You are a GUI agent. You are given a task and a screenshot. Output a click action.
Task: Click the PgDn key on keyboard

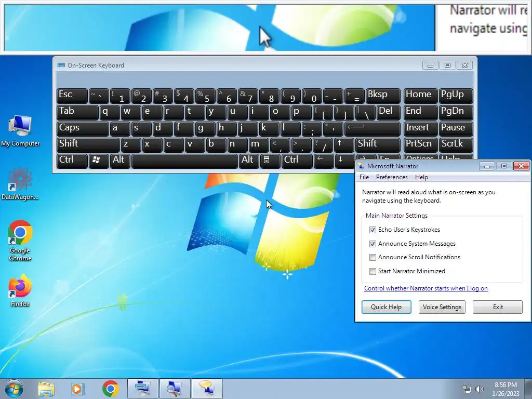pos(456,113)
